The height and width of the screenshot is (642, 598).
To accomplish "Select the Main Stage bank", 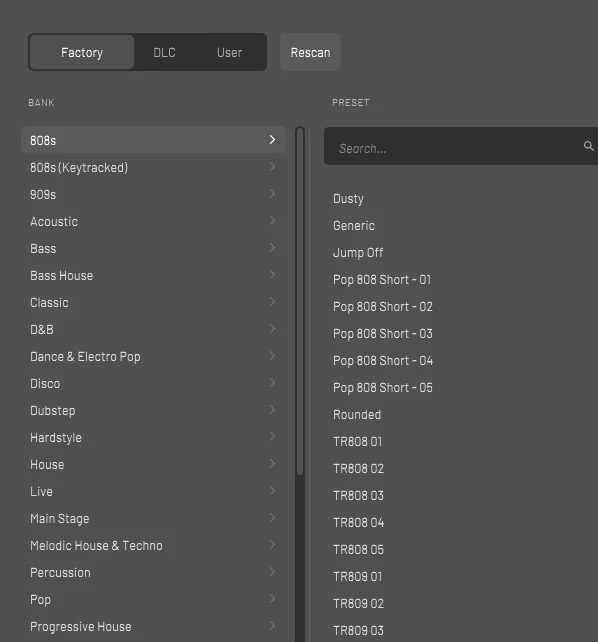I will [60, 519].
